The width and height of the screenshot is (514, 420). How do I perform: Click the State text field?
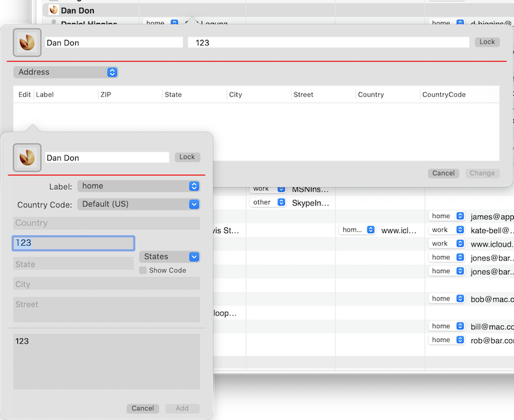click(73, 264)
